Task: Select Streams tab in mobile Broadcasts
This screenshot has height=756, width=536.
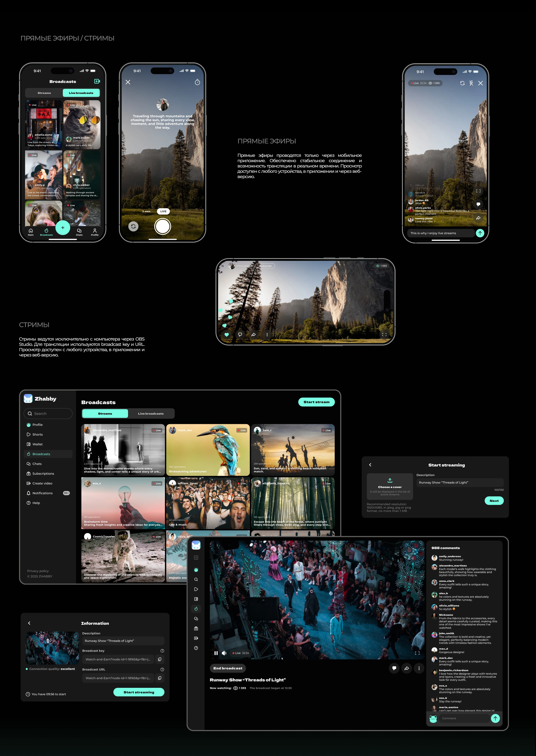Action: tap(44, 93)
